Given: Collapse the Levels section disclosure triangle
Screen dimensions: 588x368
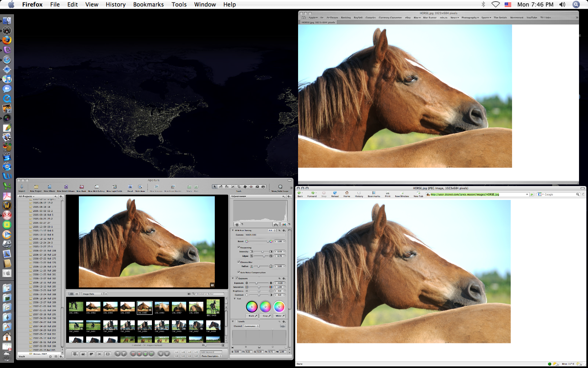Looking at the screenshot, I should click(x=233, y=321).
